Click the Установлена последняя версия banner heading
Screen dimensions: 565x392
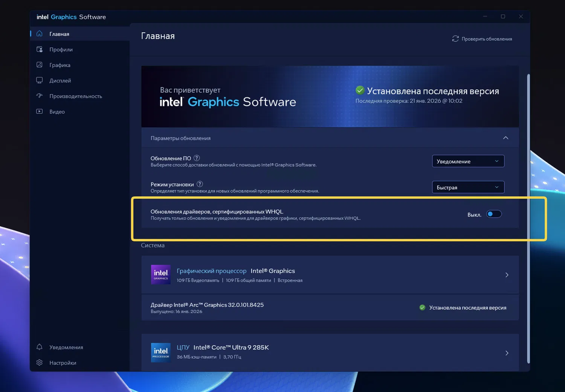[433, 91]
